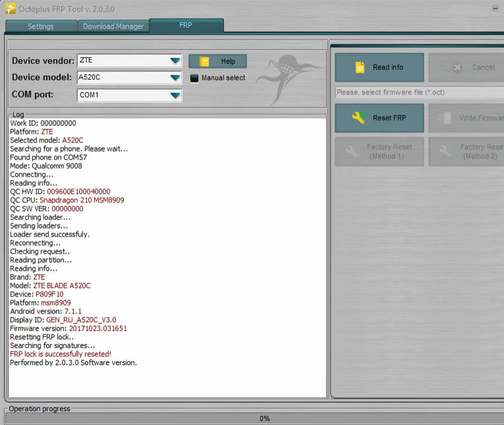Click the ZTE vendor combo box field
The height and width of the screenshot is (425, 504).
coord(130,61)
